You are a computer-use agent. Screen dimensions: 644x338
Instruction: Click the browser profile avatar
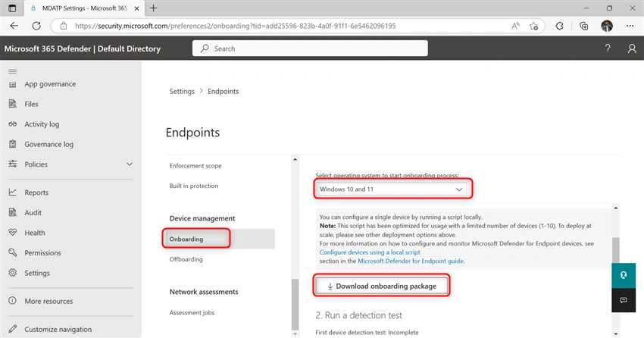pyautogui.click(x=607, y=26)
